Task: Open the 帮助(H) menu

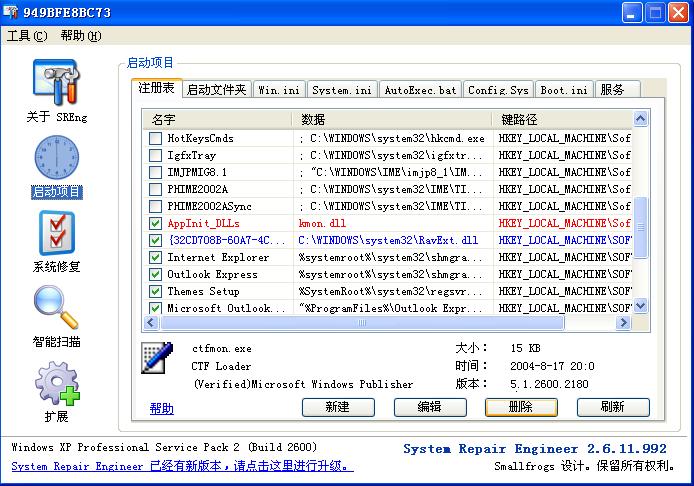Action: point(81,35)
